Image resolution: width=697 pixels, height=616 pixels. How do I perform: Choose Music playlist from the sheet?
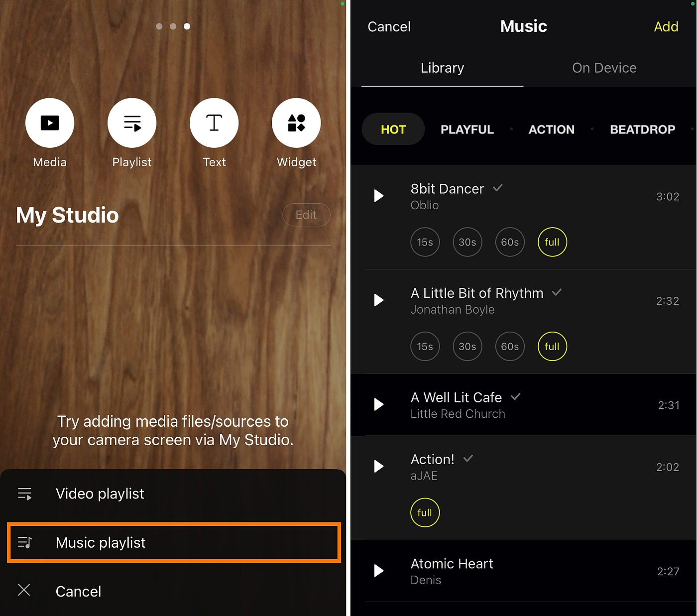pyautogui.click(x=173, y=542)
